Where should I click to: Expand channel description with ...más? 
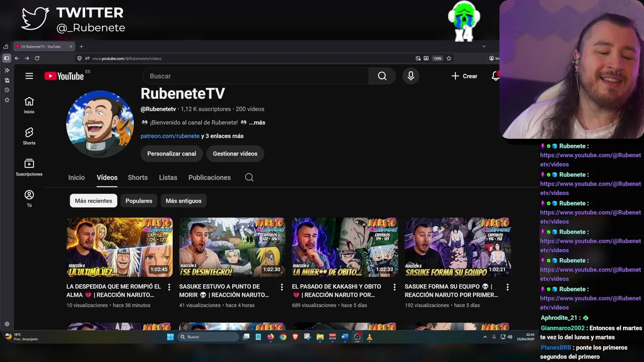257,123
